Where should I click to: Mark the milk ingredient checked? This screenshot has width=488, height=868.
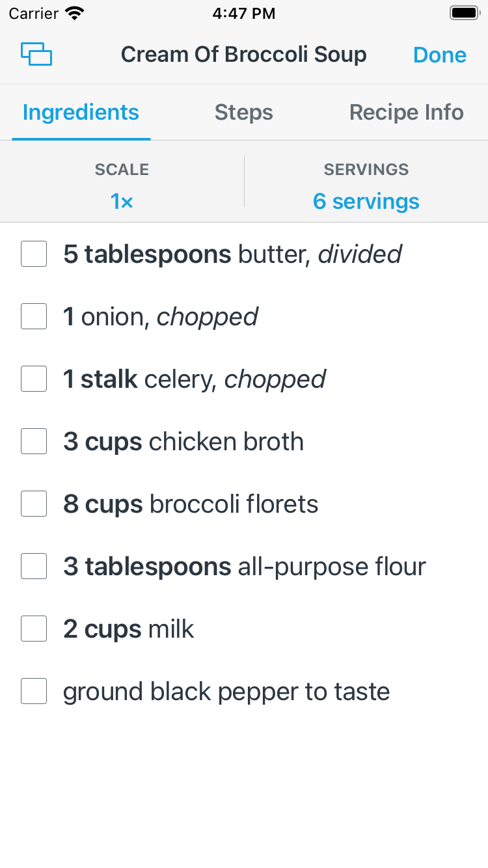click(34, 629)
